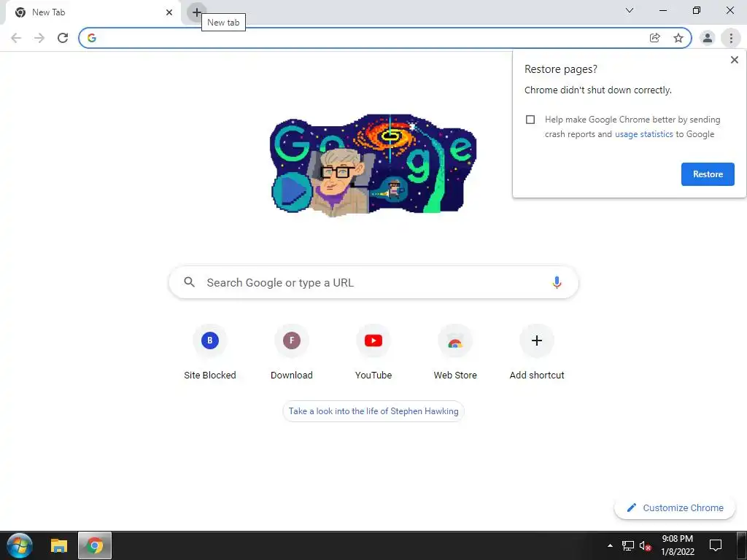This screenshot has width=747, height=560.
Task: Open the Chrome profile menu
Action: click(708, 38)
